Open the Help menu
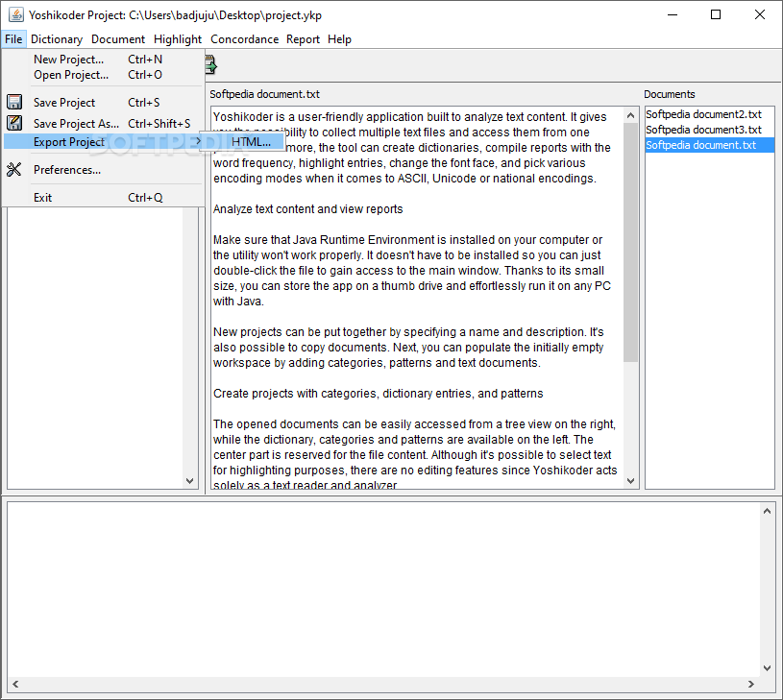783x700 pixels. pos(339,39)
